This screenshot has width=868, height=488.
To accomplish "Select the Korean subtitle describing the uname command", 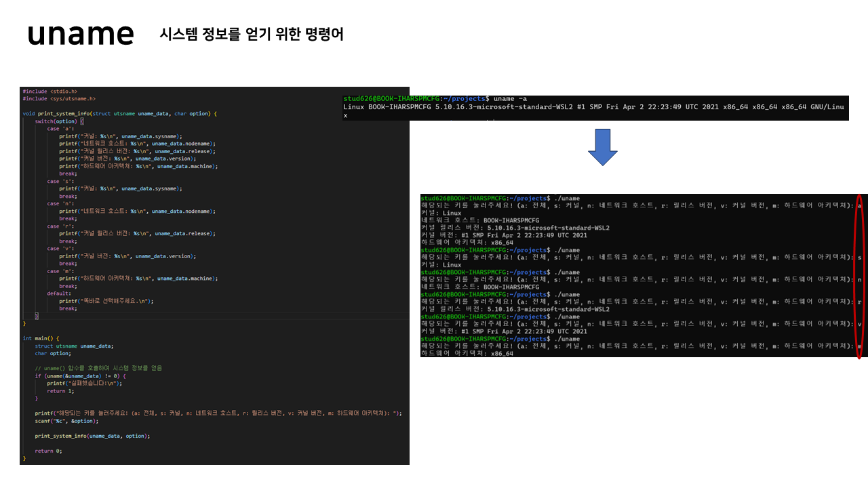I will (252, 35).
